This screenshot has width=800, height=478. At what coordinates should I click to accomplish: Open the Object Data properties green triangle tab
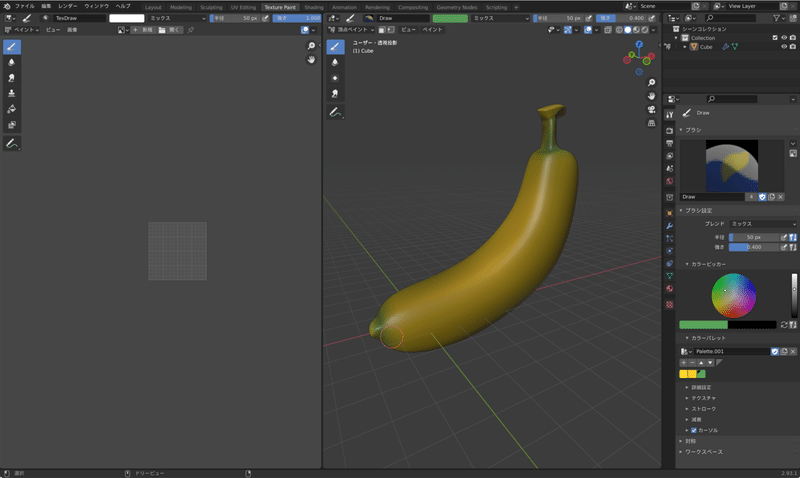coord(669,275)
